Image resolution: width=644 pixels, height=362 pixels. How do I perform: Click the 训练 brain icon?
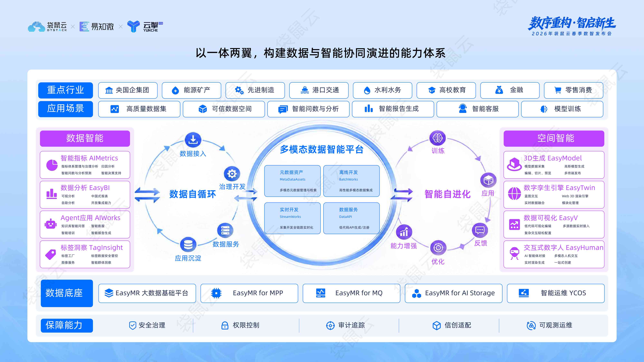437,138
